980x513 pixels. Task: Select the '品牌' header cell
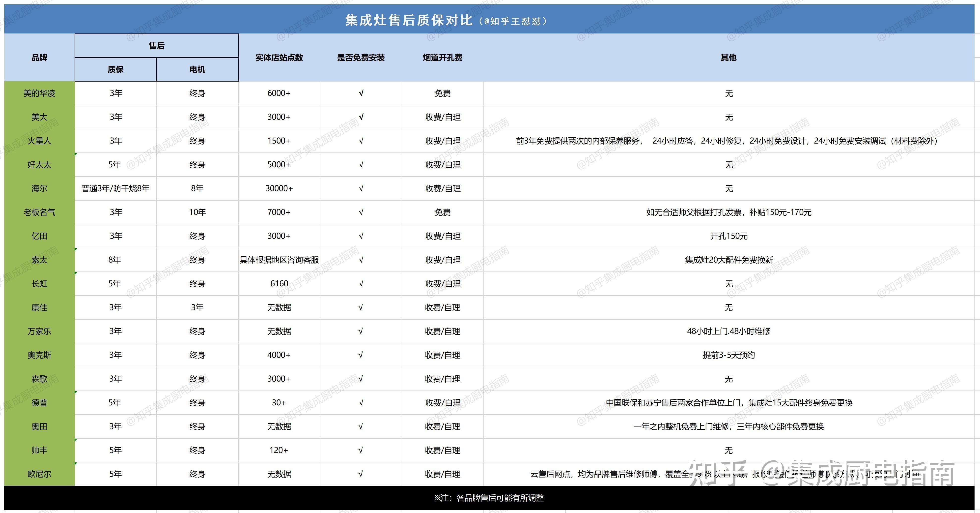click(39, 58)
